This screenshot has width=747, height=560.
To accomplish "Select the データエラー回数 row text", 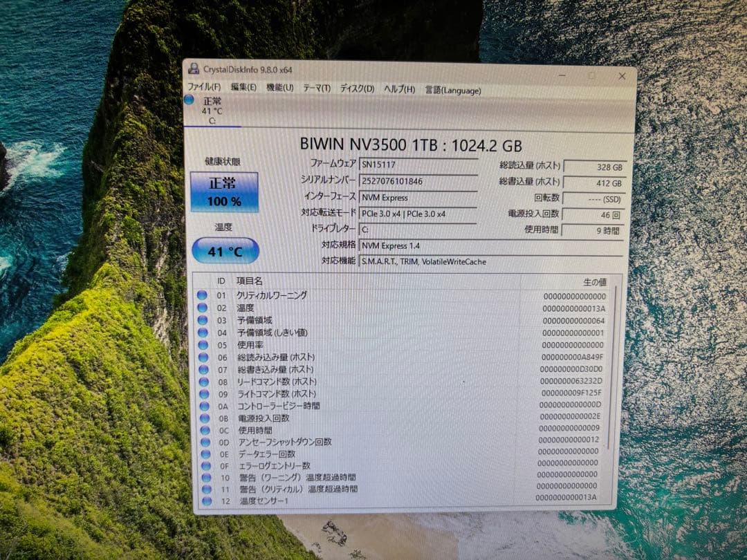I will [267, 454].
